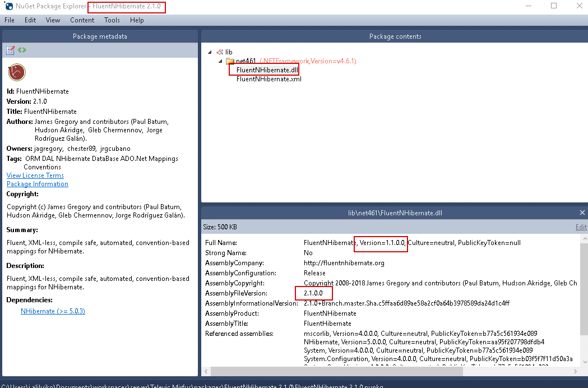Click the FluentNHibernate package logo
588x388 pixels.
(17, 72)
